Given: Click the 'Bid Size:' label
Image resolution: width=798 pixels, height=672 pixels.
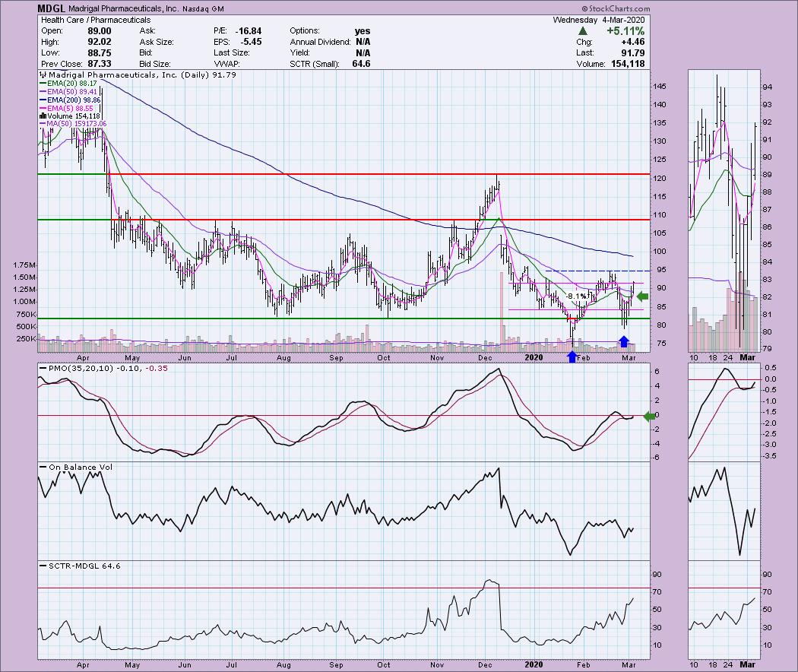Looking at the screenshot, I should point(155,64).
